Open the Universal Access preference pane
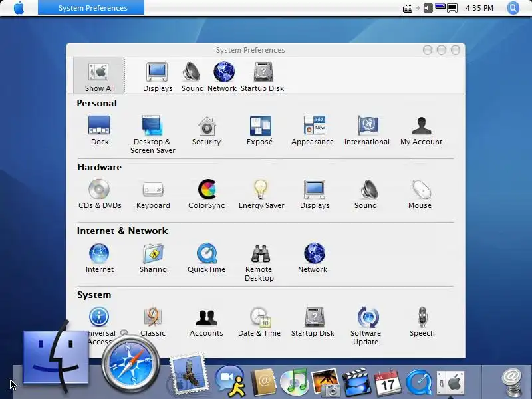This screenshot has width=532, height=399. pos(99,326)
